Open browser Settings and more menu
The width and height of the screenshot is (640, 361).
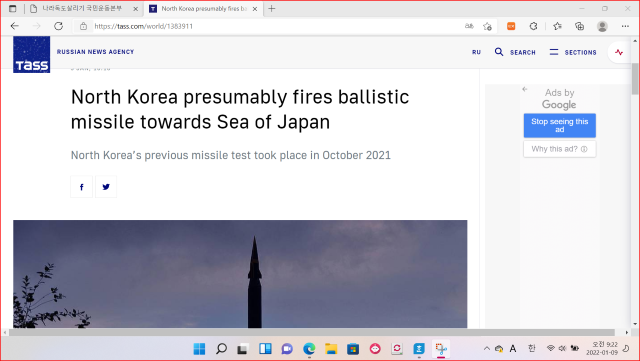[625, 26]
